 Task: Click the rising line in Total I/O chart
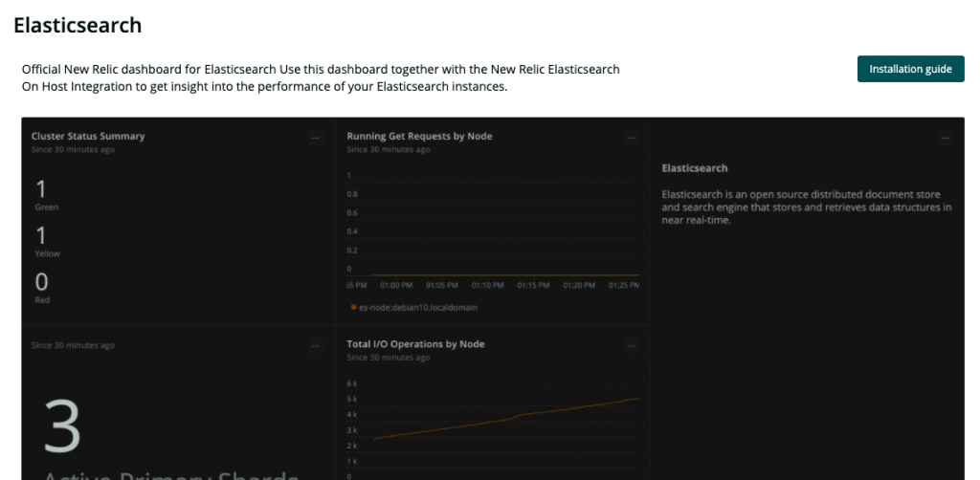point(506,420)
